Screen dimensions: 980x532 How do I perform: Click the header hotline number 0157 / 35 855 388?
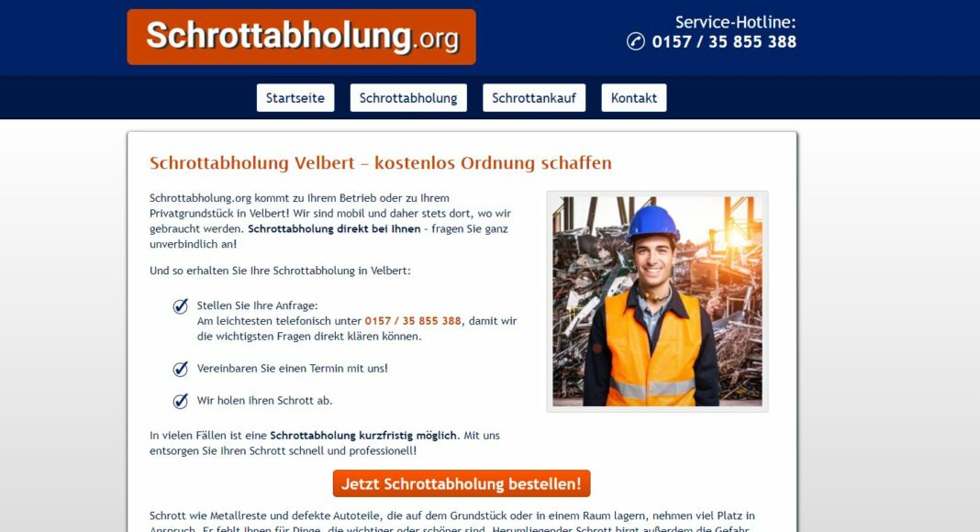pyautogui.click(x=724, y=42)
